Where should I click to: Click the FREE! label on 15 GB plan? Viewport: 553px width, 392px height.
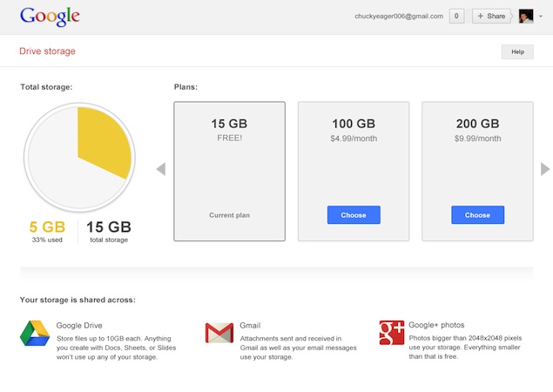(x=230, y=138)
